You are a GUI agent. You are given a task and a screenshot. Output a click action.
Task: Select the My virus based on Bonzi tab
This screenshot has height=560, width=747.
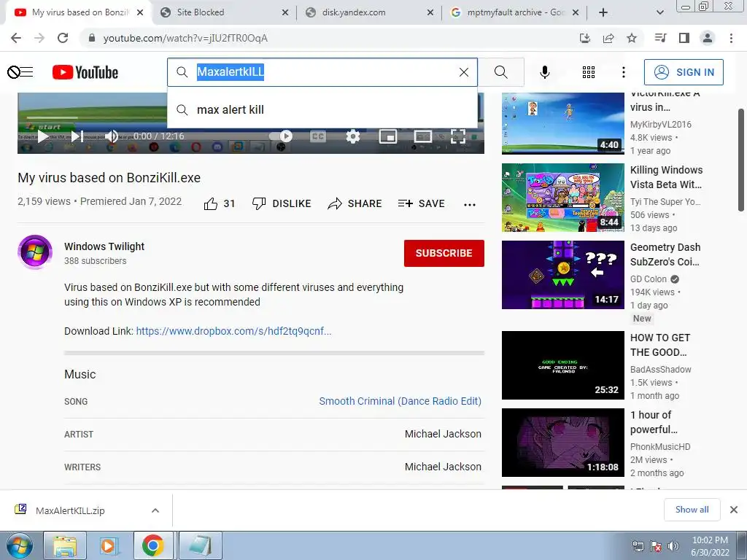pyautogui.click(x=77, y=12)
